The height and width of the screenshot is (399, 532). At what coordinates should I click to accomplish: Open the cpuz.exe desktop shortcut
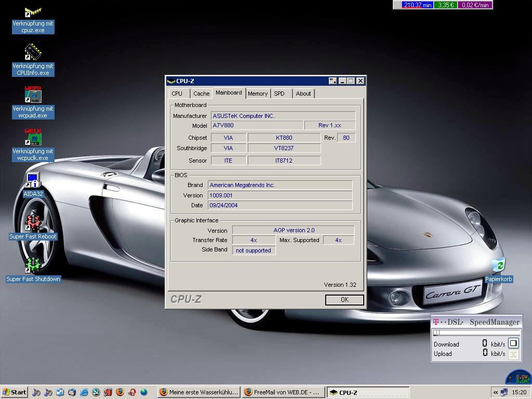pyautogui.click(x=33, y=12)
